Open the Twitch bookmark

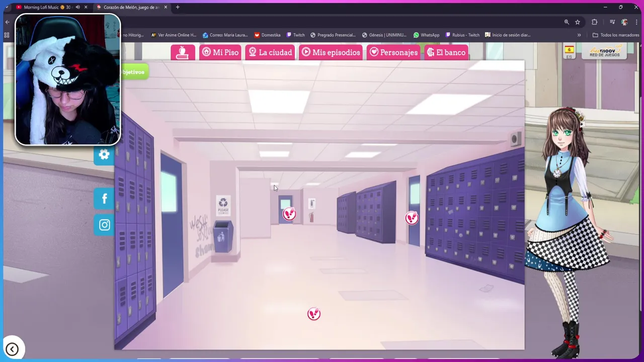(x=295, y=35)
